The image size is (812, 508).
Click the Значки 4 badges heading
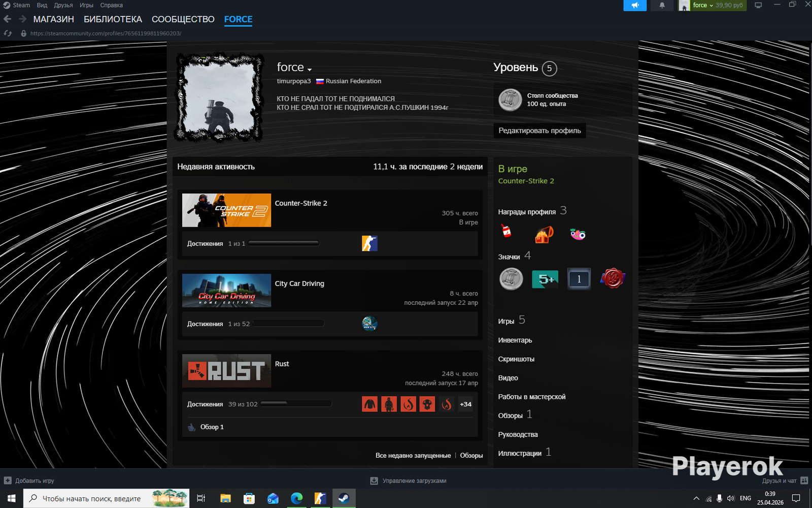click(514, 256)
